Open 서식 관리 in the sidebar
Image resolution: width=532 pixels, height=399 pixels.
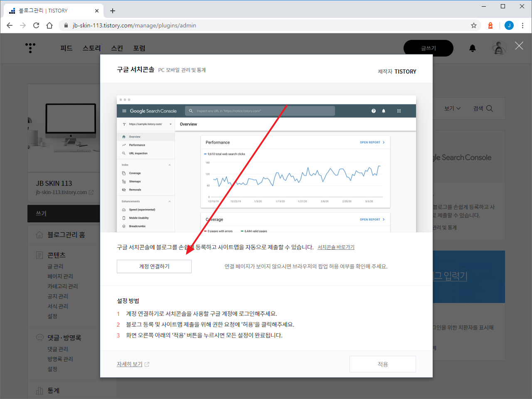click(58, 306)
